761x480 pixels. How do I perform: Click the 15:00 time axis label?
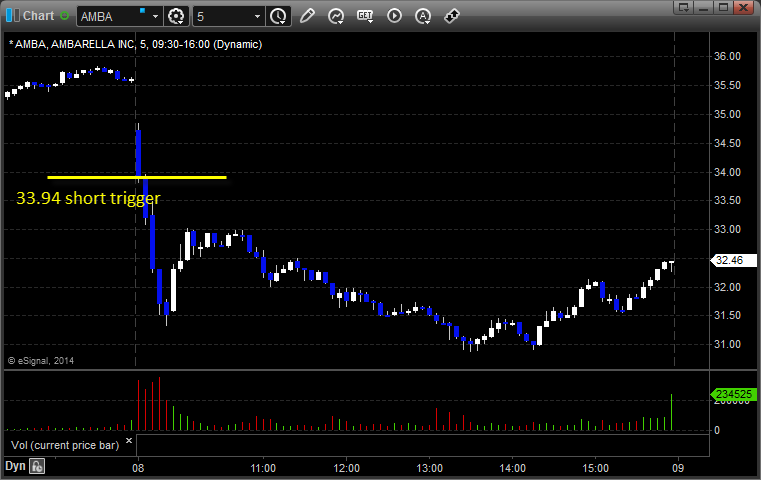tap(596, 468)
